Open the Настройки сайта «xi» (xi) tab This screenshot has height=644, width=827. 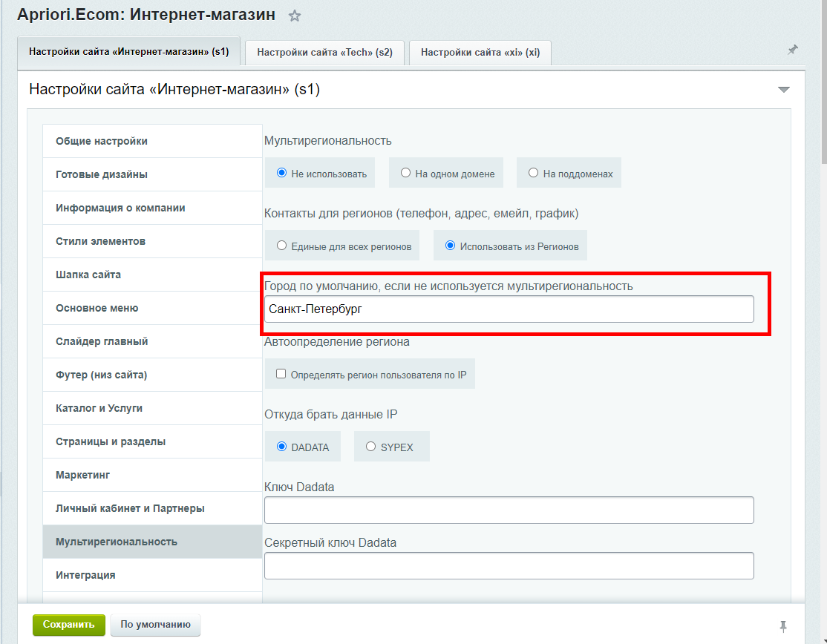pyautogui.click(x=480, y=52)
